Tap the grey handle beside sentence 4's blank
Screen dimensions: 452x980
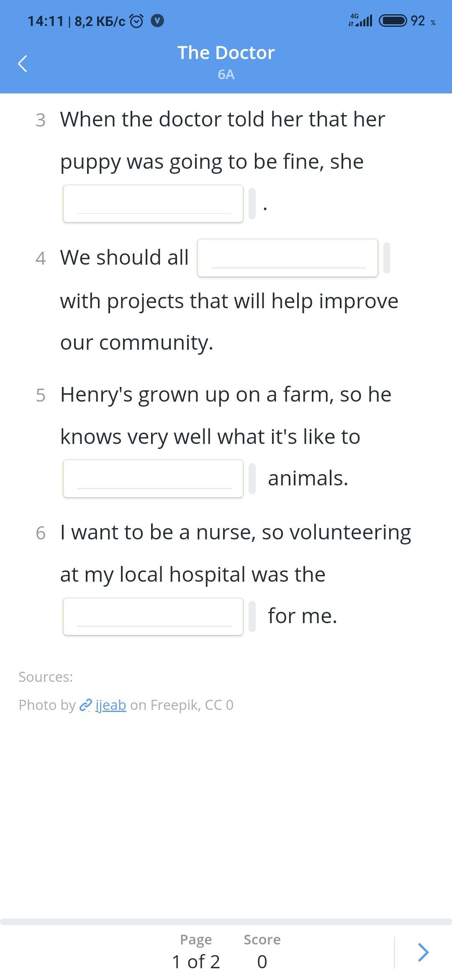pyautogui.click(x=387, y=258)
